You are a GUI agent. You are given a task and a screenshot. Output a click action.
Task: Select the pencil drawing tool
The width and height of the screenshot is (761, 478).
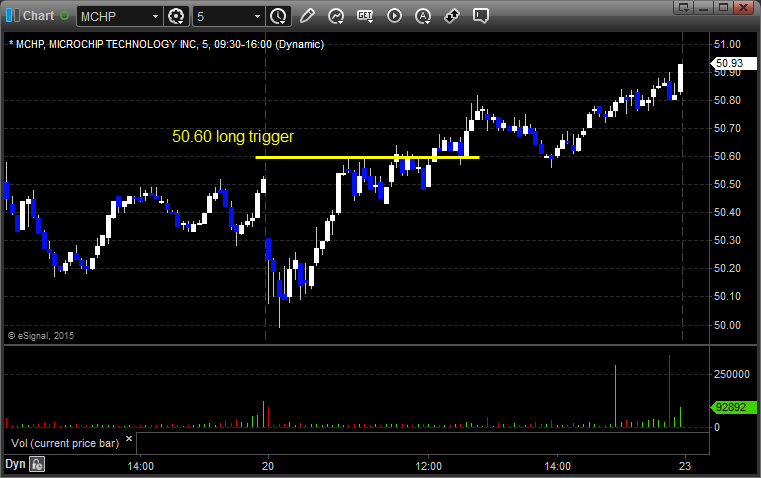point(307,16)
